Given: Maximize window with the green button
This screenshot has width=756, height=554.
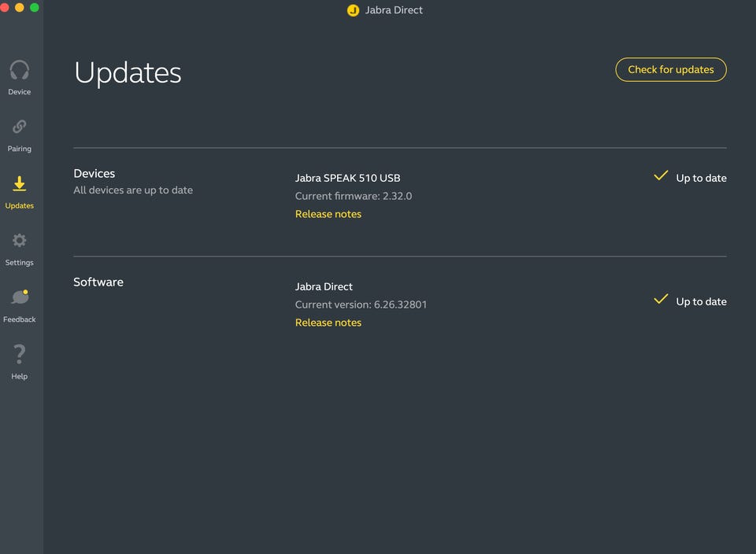Looking at the screenshot, I should (34, 7).
